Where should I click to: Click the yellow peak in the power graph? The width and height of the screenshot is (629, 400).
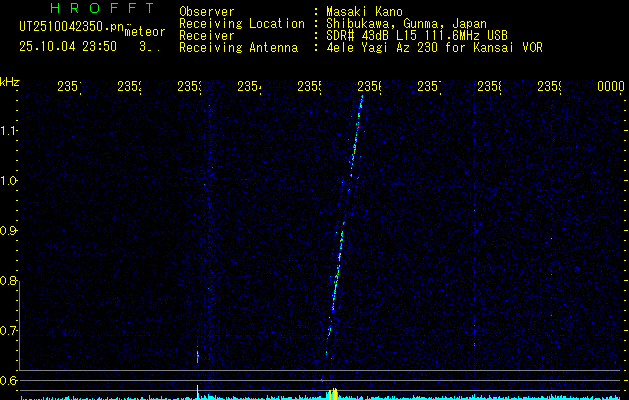tap(335, 394)
